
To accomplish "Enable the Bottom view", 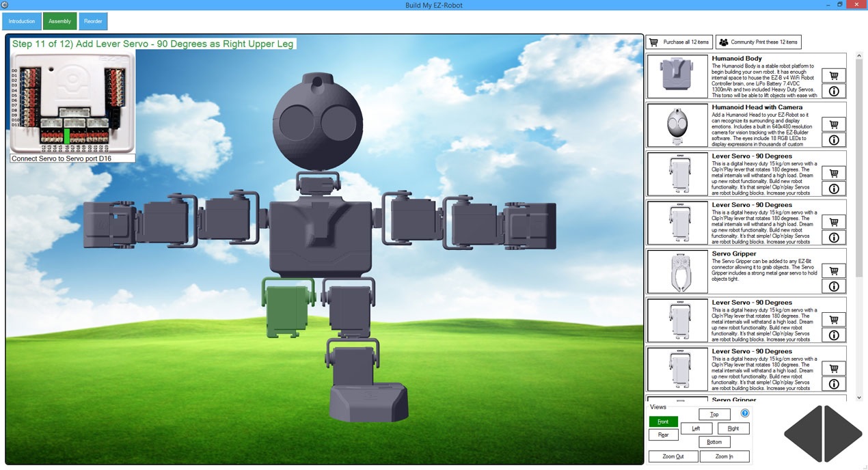I will coord(714,442).
